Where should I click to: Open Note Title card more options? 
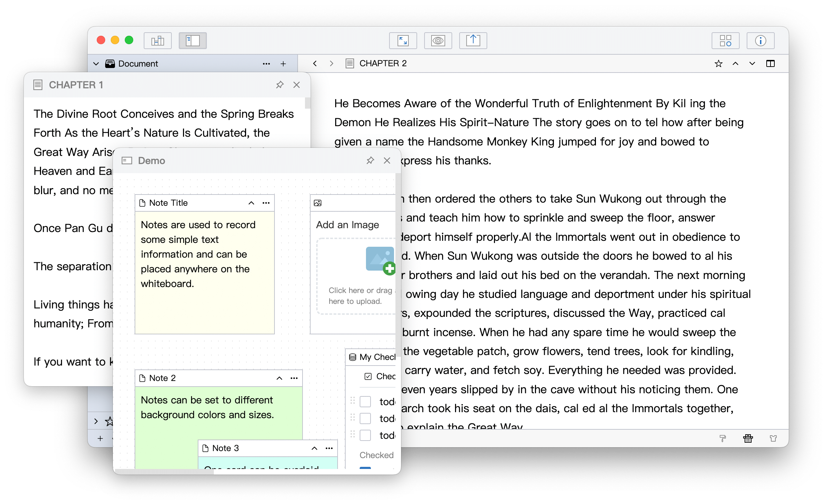click(266, 203)
